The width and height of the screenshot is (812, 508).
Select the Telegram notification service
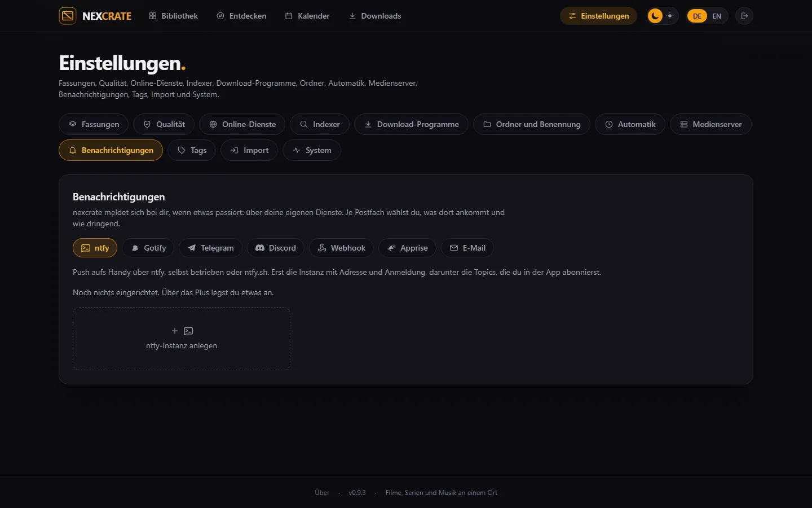tap(210, 248)
